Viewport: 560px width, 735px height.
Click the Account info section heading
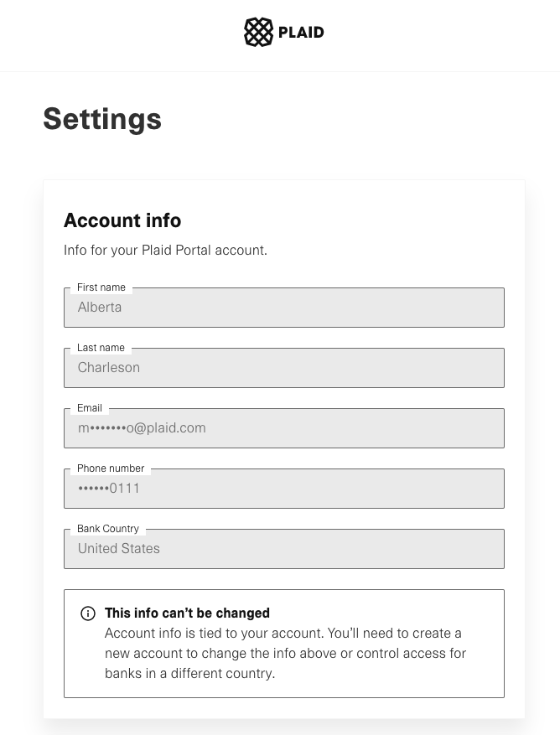click(x=122, y=220)
